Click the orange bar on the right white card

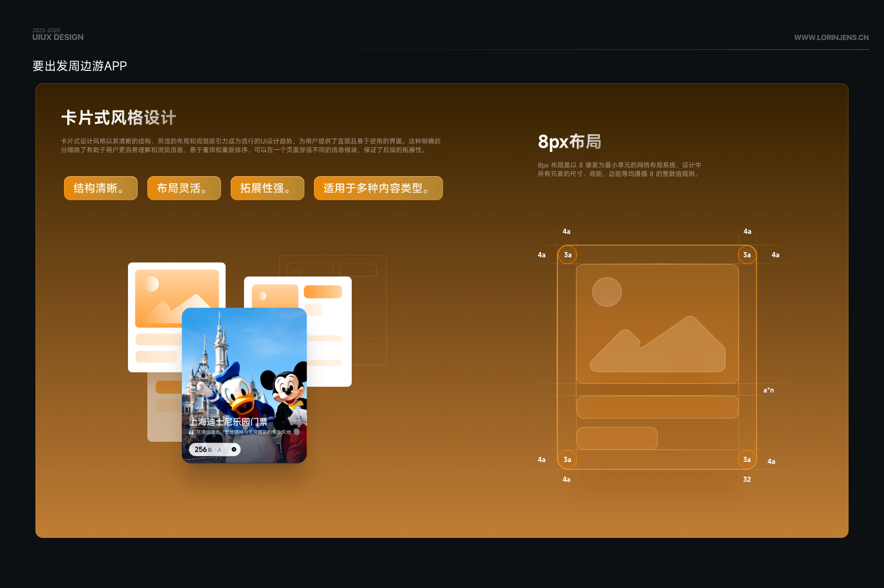tap(323, 292)
